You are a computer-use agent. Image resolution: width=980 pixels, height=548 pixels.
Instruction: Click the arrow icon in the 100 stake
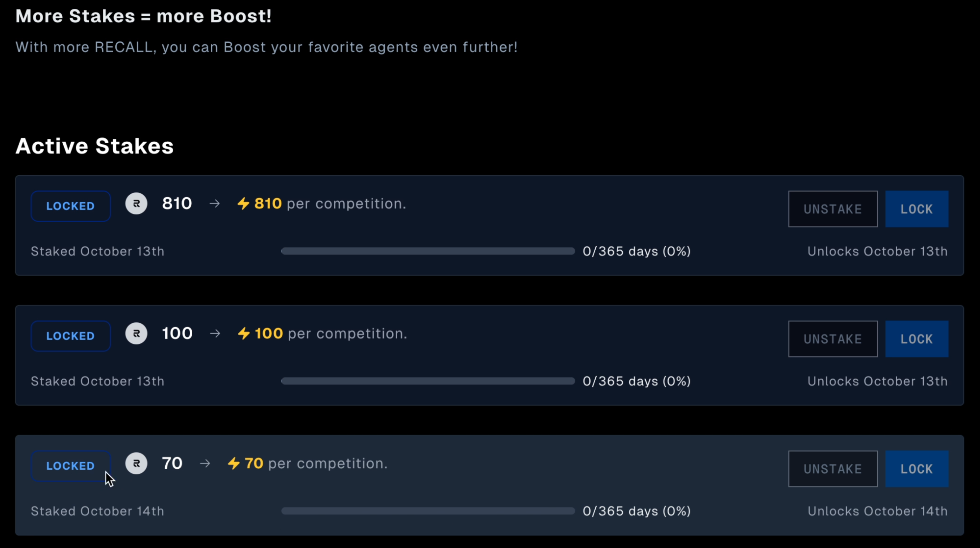point(215,334)
